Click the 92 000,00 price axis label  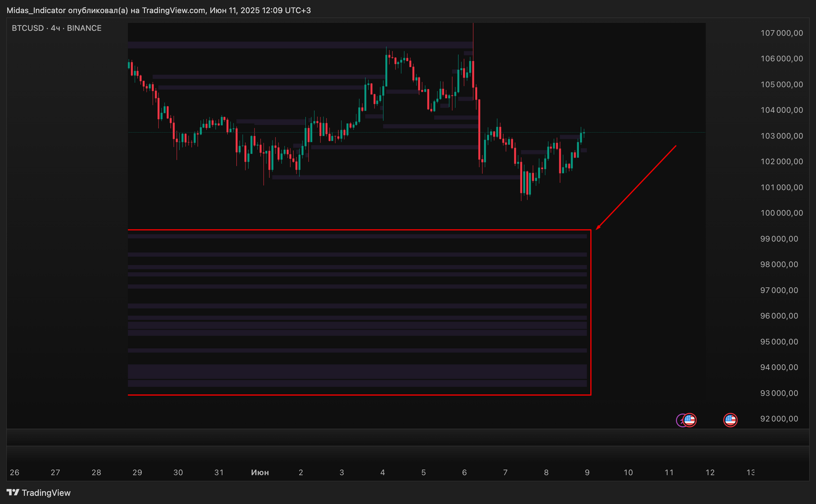click(x=779, y=419)
